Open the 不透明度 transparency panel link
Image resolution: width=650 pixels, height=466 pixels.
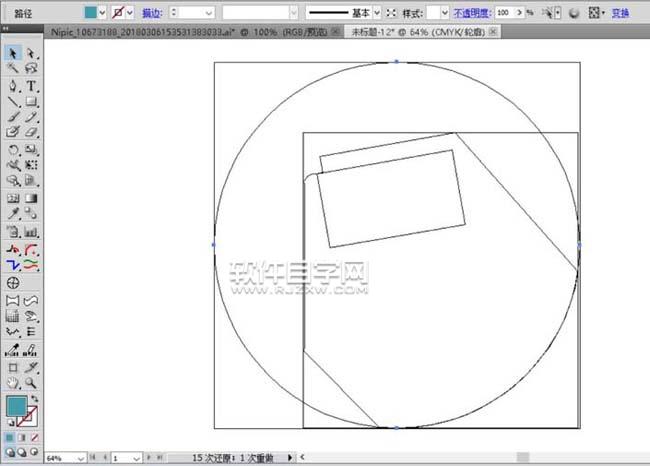pyautogui.click(x=472, y=13)
